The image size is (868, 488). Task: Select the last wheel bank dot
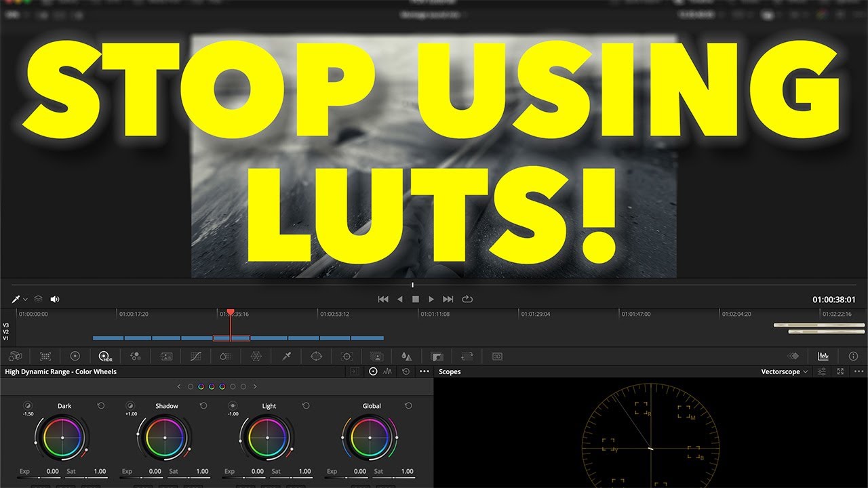pyautogui.click(x=243, y=386)
